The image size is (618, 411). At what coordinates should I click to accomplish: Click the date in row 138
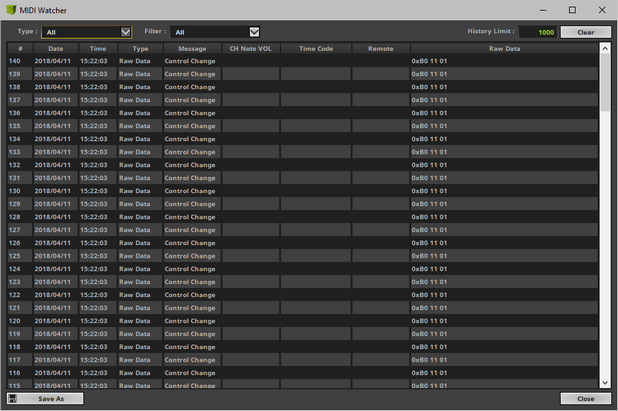(x=52, y=87)
